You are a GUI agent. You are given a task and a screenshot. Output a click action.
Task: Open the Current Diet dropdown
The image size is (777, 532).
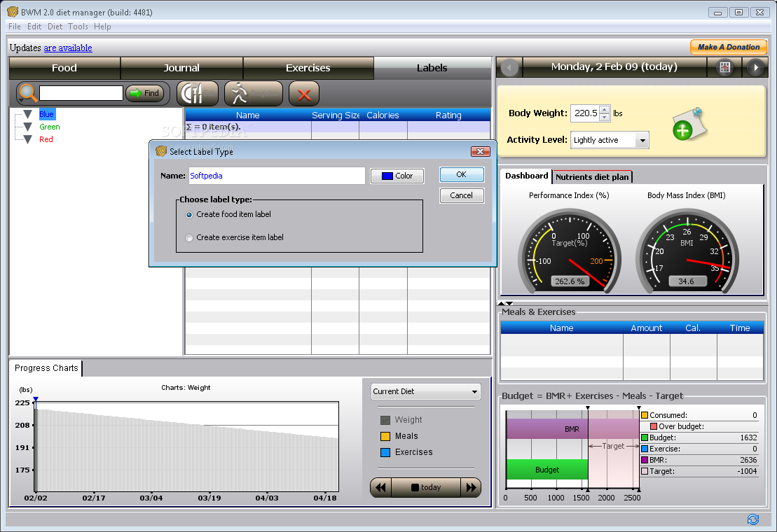tap(426, 391)
